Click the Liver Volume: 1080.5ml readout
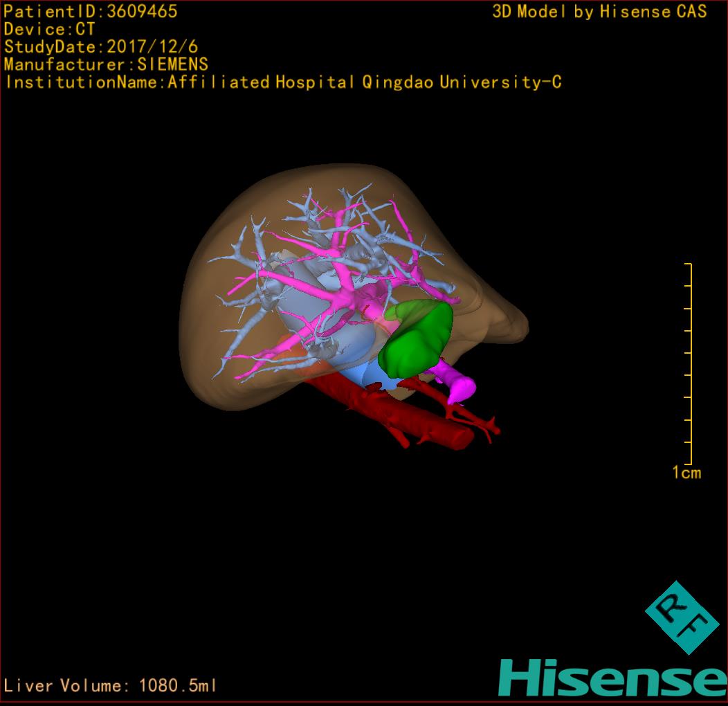The image size is (728, 706). tap(110, 685)
